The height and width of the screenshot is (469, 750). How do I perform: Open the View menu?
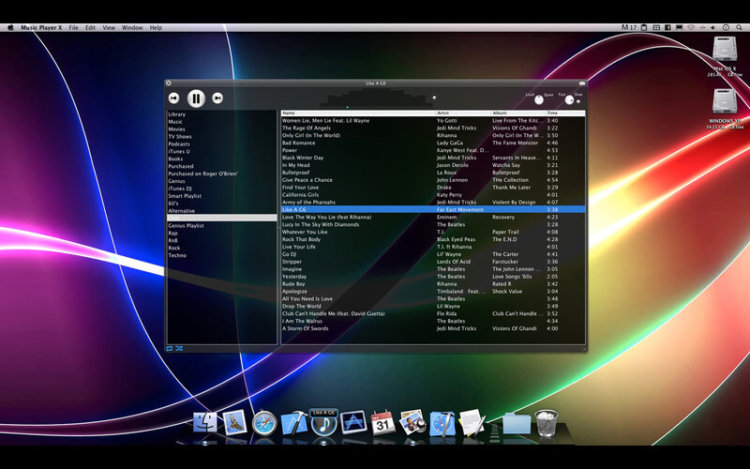109,28
